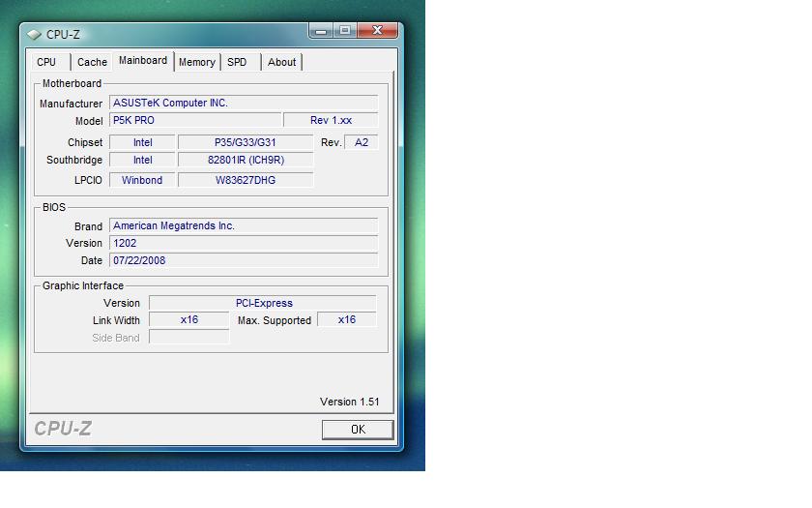The width and height of the screenshot is (812, 508).
Task: Select the chipset field P35/G33/G31
Action: point(246,142)
